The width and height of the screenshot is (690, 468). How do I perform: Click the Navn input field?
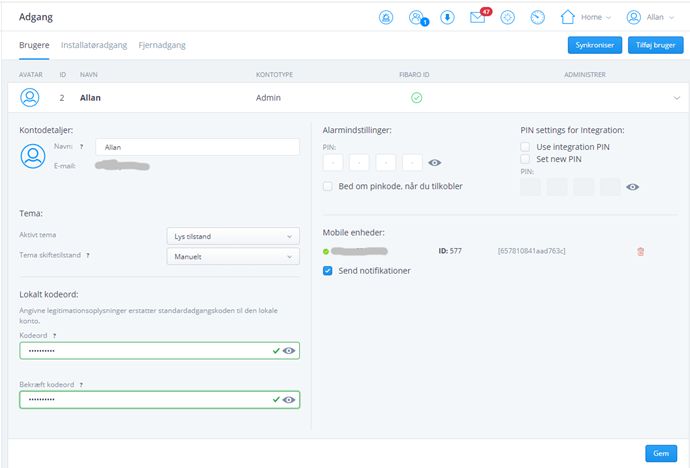click(197, 147)
